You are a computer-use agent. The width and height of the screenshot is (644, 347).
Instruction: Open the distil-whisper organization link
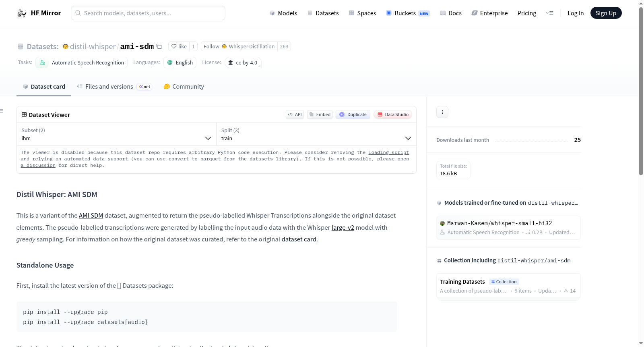pyautogui.click(x=93, y=46)
